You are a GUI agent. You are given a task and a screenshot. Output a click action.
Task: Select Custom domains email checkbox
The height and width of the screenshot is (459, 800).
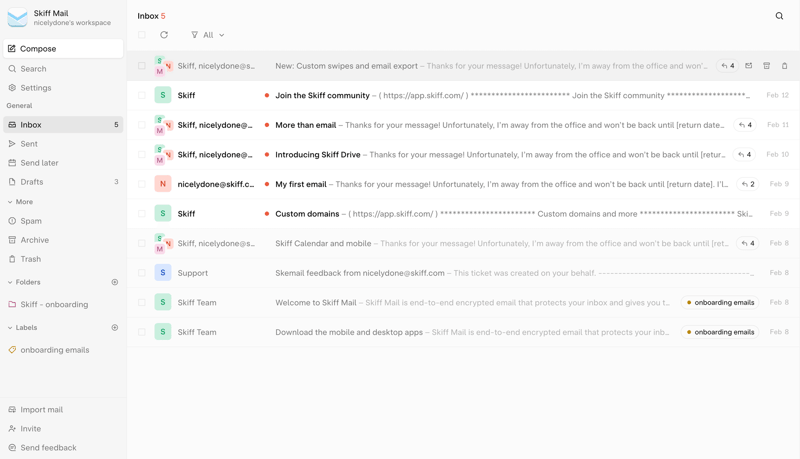142,214
